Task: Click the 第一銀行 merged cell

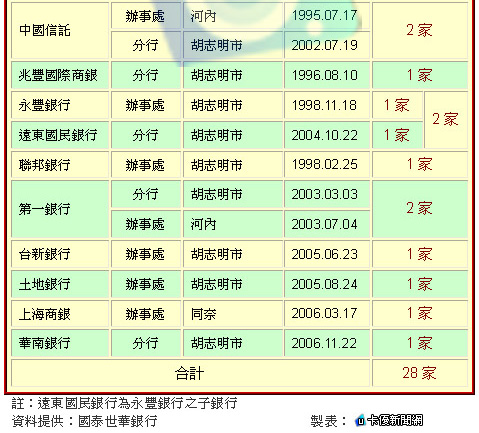Action: click(x=60, y=209)
